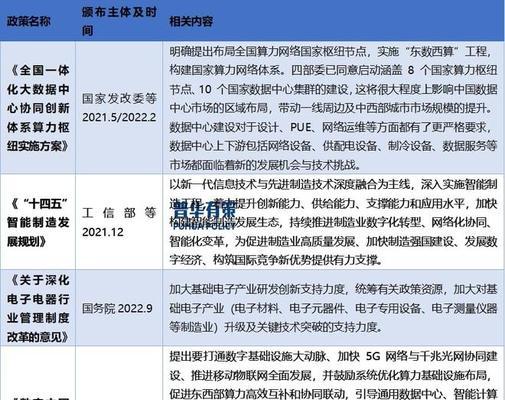
Task: Select the 国家发改委等 2021.5/2022.2 cell
Action: coord(119,108)
